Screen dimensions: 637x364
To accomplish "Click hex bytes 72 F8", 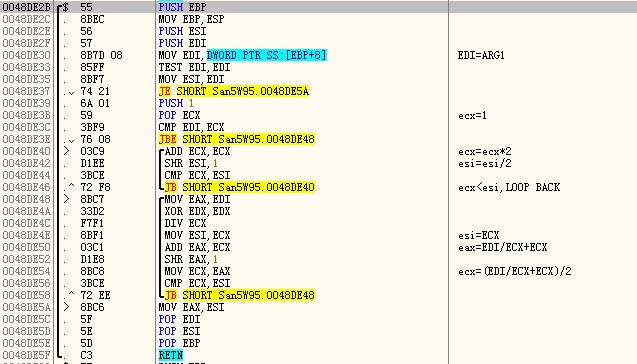I will tap(95, 187).
